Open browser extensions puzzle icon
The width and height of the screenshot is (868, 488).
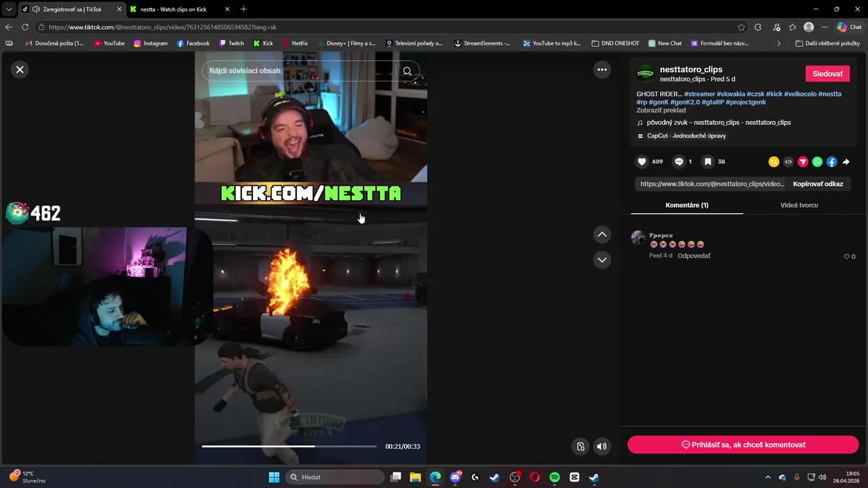tap(758, 27)
